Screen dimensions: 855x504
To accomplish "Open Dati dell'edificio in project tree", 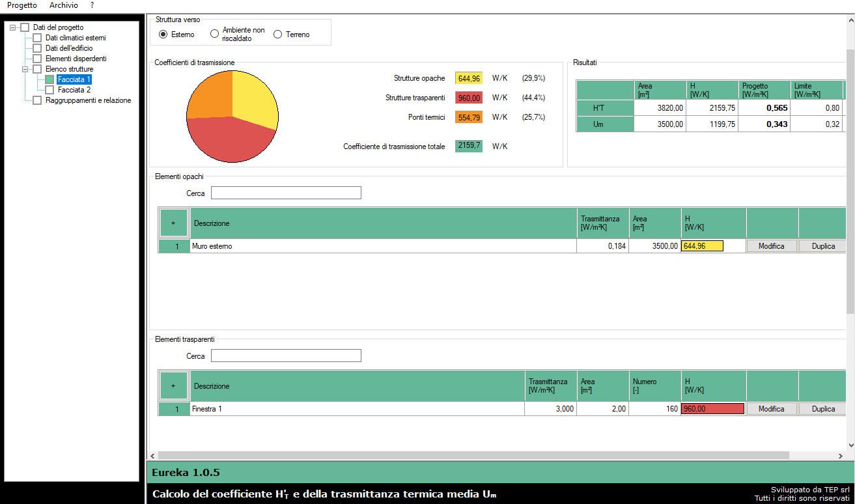I will [69, 48].
